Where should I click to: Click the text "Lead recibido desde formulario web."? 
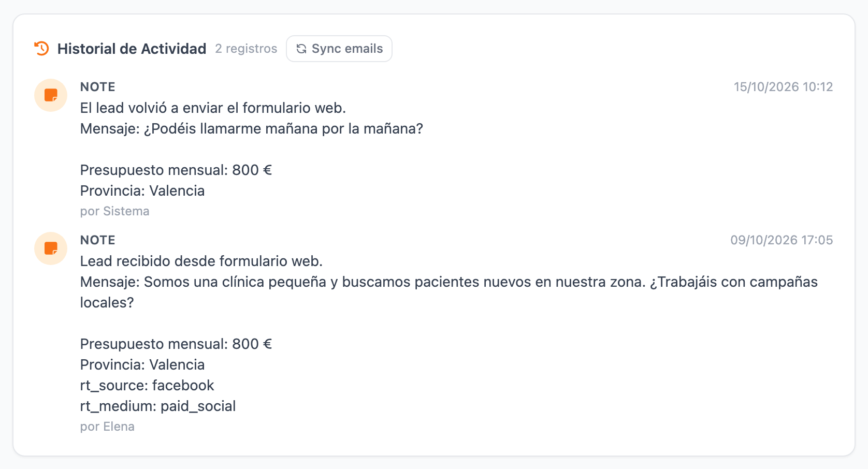coord(201,261)
